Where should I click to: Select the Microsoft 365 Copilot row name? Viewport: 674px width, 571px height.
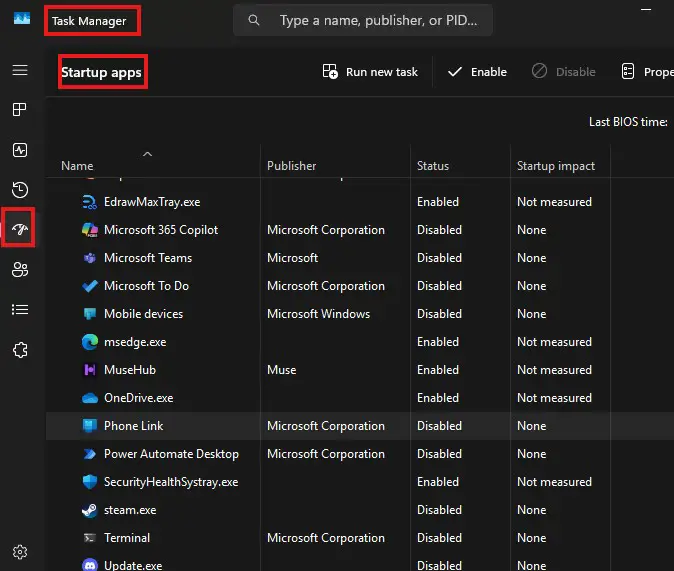click(x=161, y=230)
